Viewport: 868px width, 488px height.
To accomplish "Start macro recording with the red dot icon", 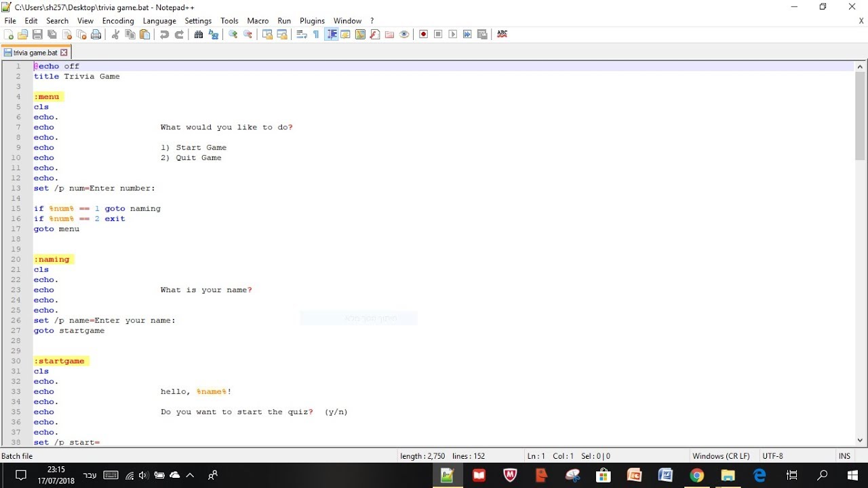I will tap(424, 35).
